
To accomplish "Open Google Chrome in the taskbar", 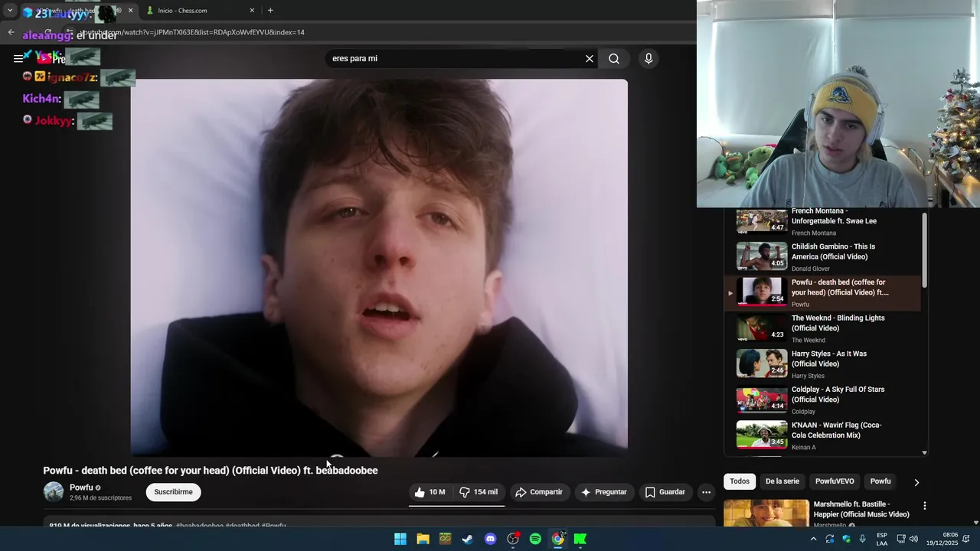I will (558, 539).
